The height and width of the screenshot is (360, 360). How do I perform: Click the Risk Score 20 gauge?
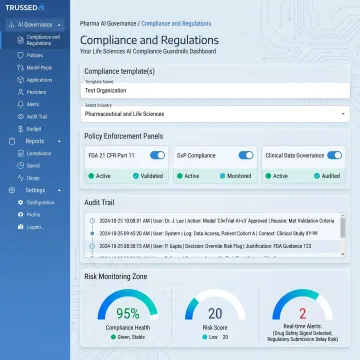coord(215,305)
